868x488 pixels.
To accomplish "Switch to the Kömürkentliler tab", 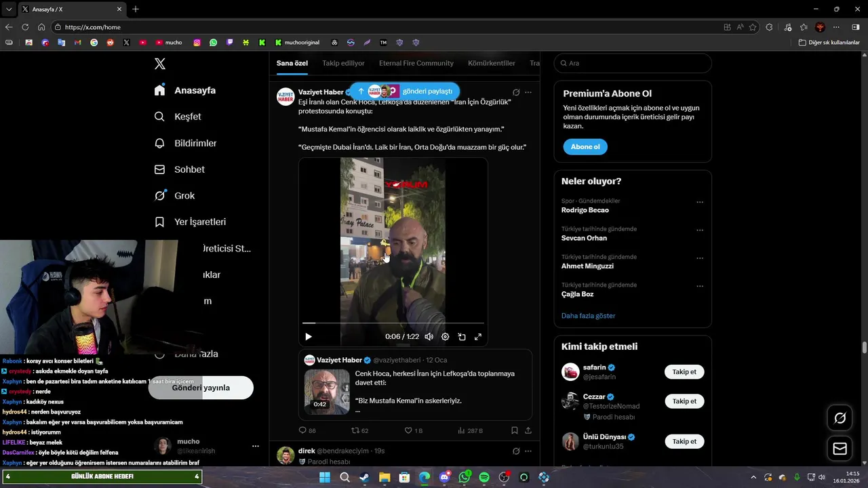I will pos(492,63).
